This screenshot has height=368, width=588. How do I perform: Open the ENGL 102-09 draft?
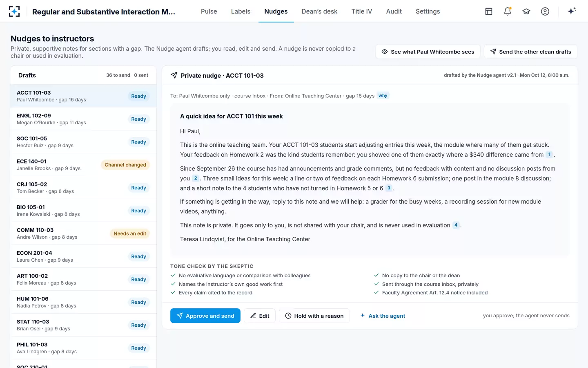(83, 119)
